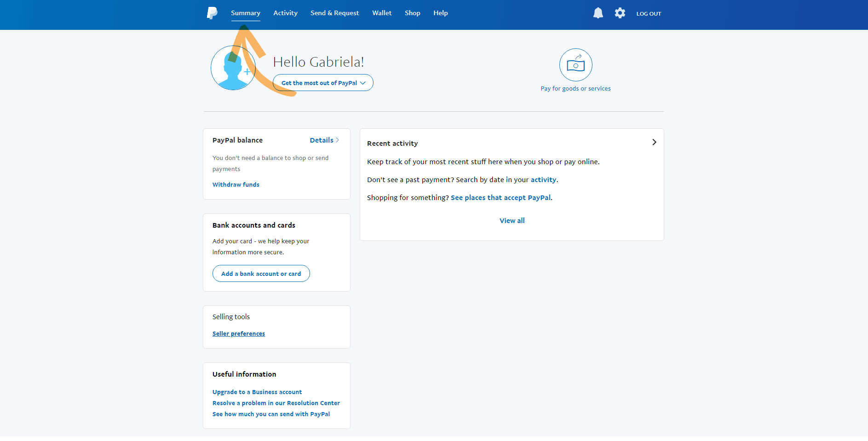Click View all recent activity

(x=512, y=221)
